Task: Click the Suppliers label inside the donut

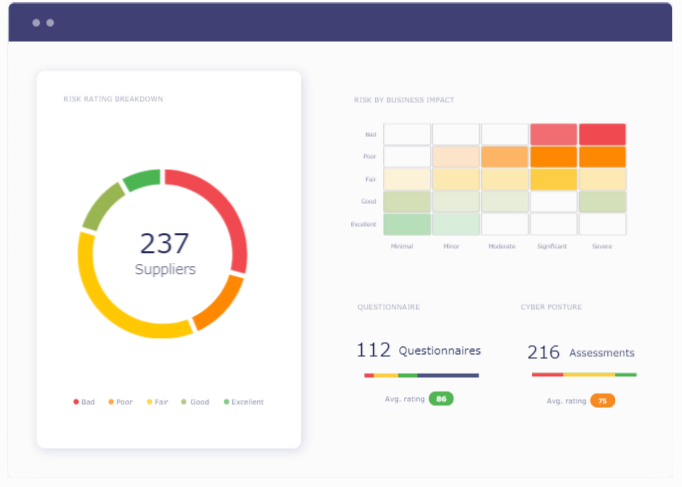Action: click(x=165, y=269)
